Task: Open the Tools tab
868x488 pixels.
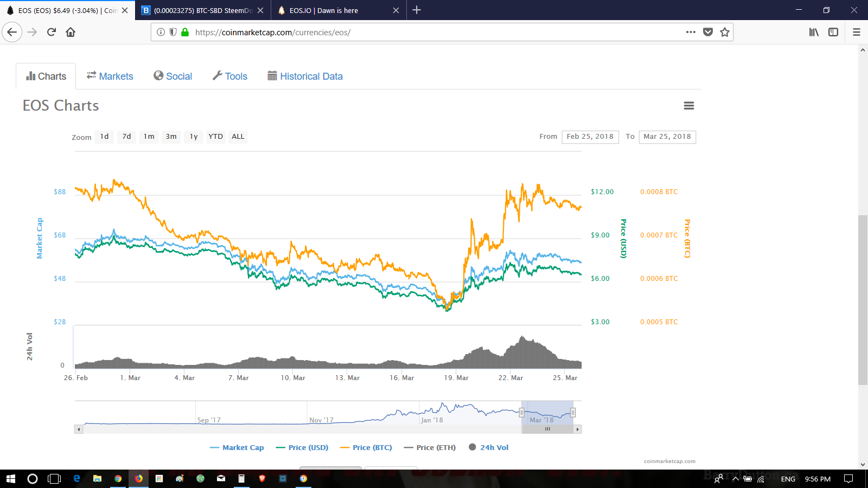Action: [230, 76]
